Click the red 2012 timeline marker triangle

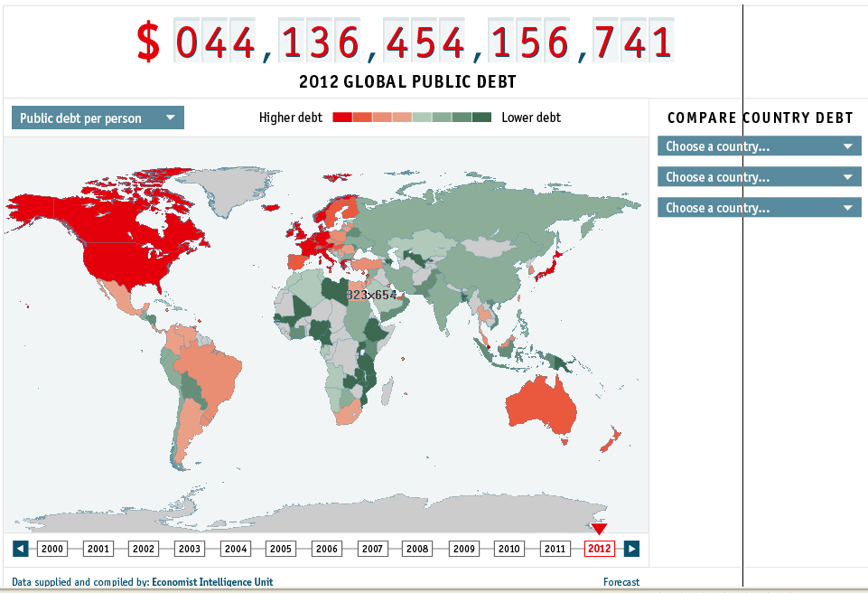[x=599, y=529]
